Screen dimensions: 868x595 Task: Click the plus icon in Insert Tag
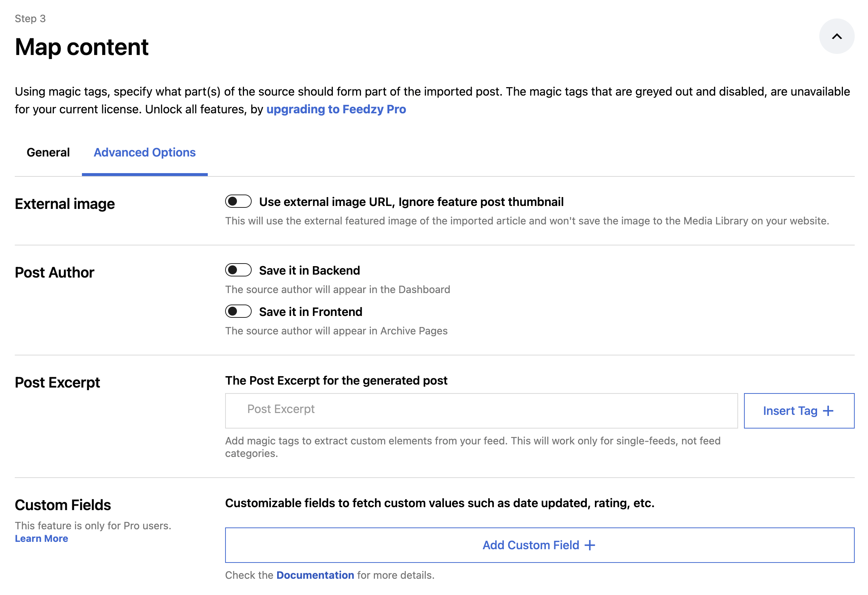(x=828, y=410)
